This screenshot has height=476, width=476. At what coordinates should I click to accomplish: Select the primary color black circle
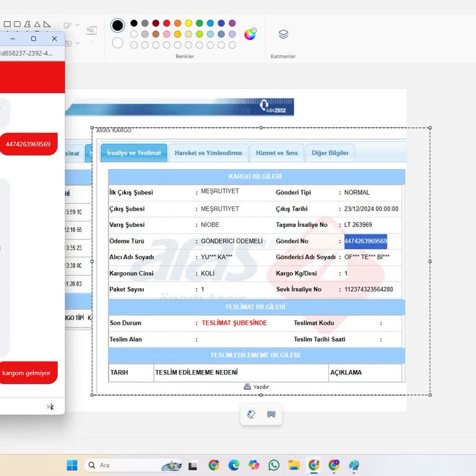[x=118, y=25]
